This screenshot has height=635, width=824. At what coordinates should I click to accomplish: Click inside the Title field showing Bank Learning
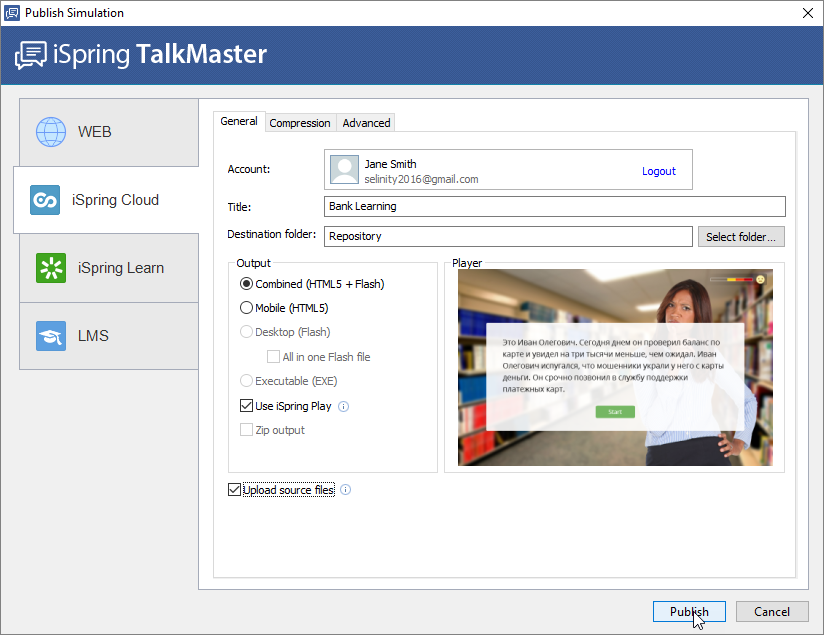(555, 207)
